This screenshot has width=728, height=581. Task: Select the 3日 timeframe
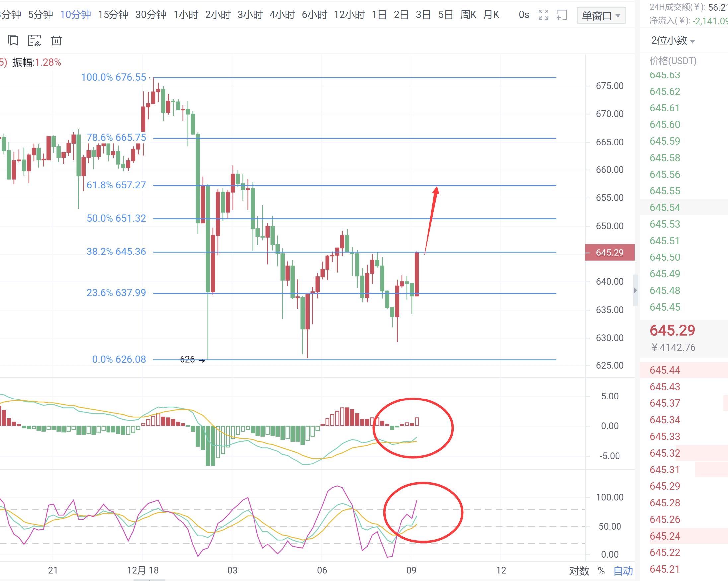click(x=423, y=15)
